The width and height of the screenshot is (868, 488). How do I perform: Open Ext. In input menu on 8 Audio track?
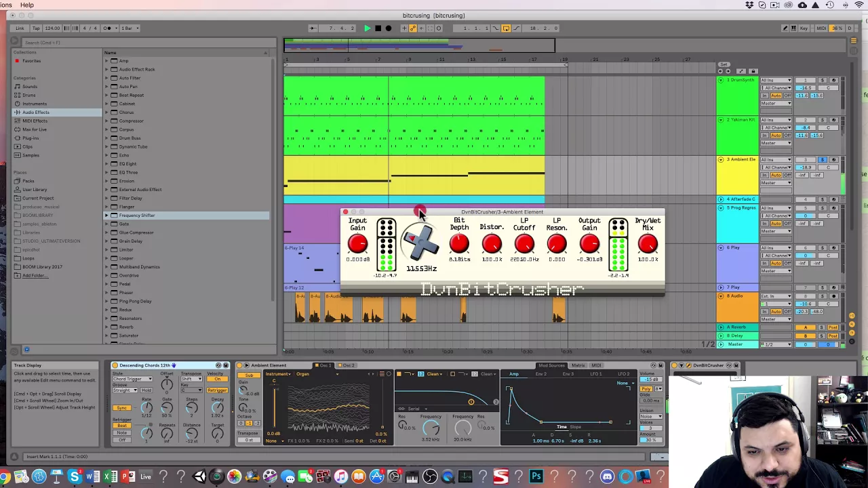click(776, 296)
